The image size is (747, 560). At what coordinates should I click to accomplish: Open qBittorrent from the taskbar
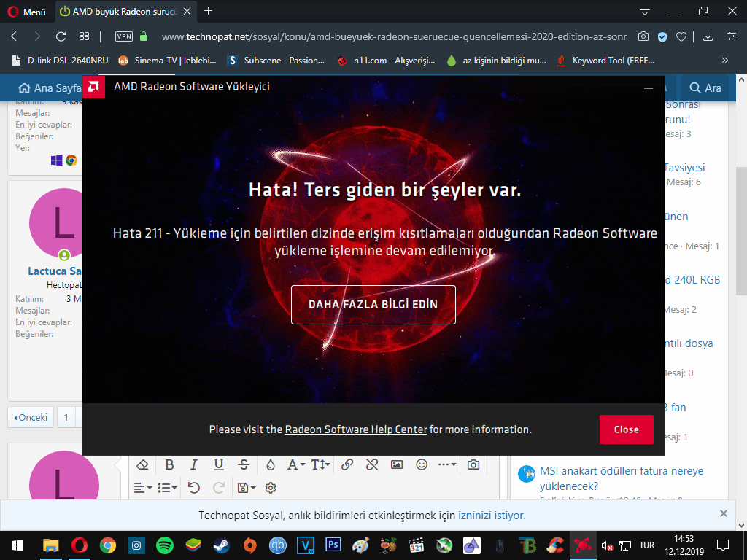tap(277, 545)
